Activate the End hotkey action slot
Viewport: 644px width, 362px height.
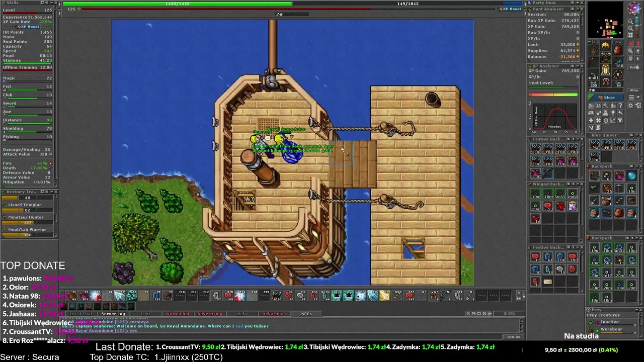pyautogui.click(x=312, y=295)
